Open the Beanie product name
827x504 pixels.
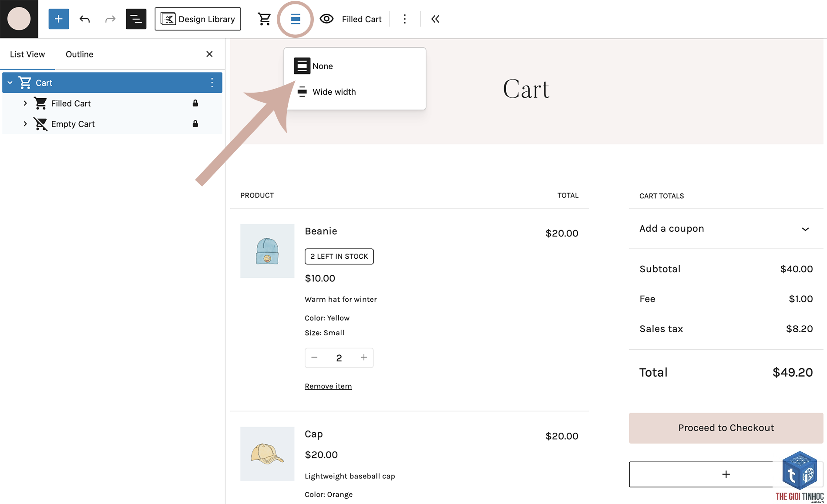(321, 231)
